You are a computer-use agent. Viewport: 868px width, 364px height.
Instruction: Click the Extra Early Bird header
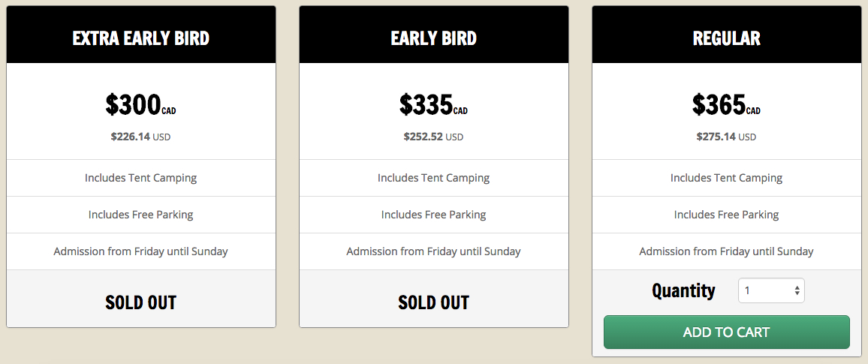(141, 38)
